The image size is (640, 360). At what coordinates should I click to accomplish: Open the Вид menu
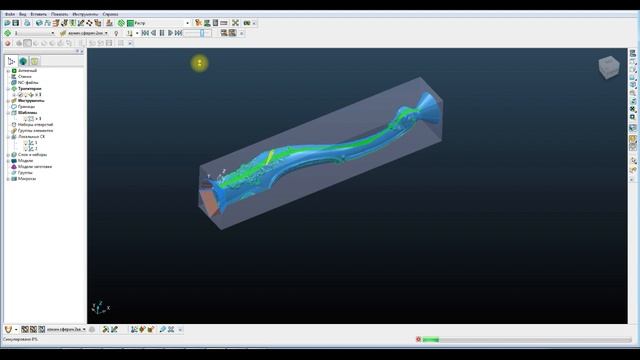click(x=22, y=14)
